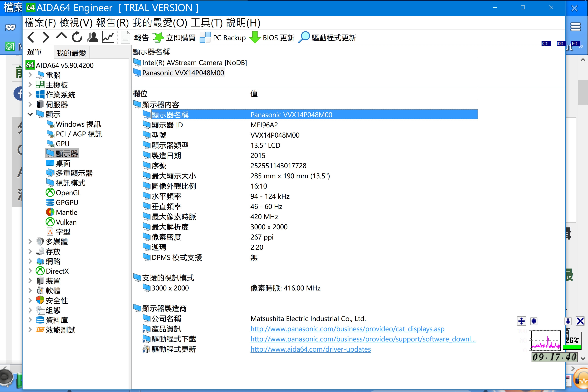
Task: Close the CPU monitor widget with X icon
Action: pos(580,321)
